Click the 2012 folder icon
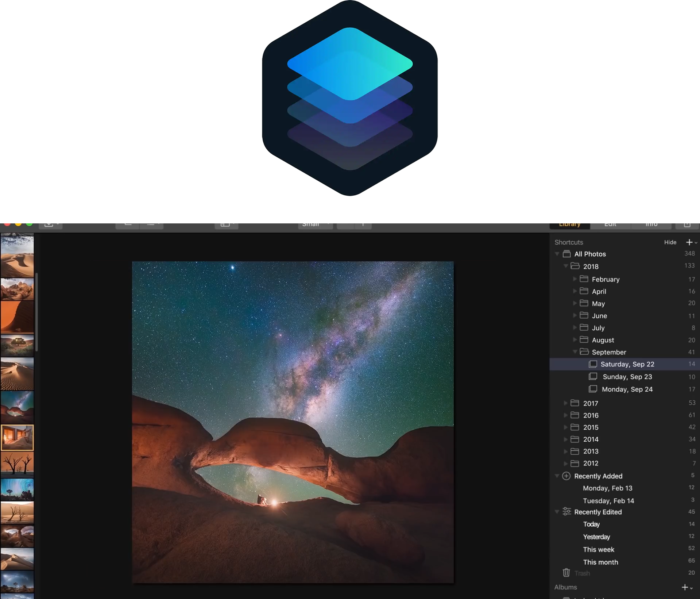This screenshot has width=700, height=599. pyautogui.click(x=575, y=463)
